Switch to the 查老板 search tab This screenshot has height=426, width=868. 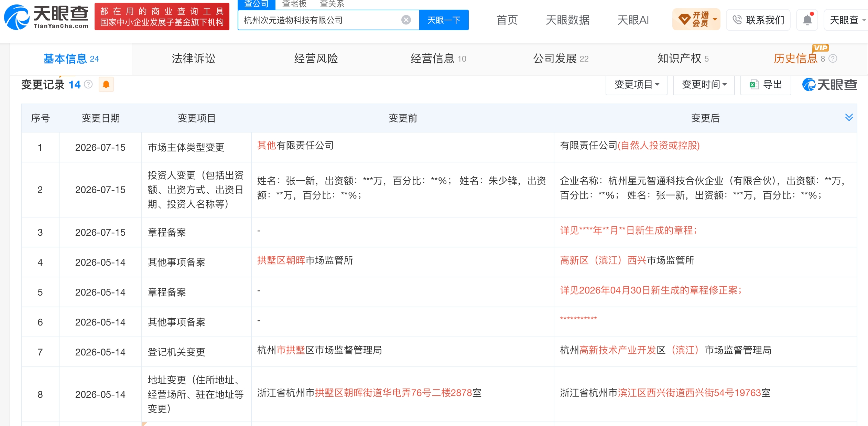[x=294, y=4]
